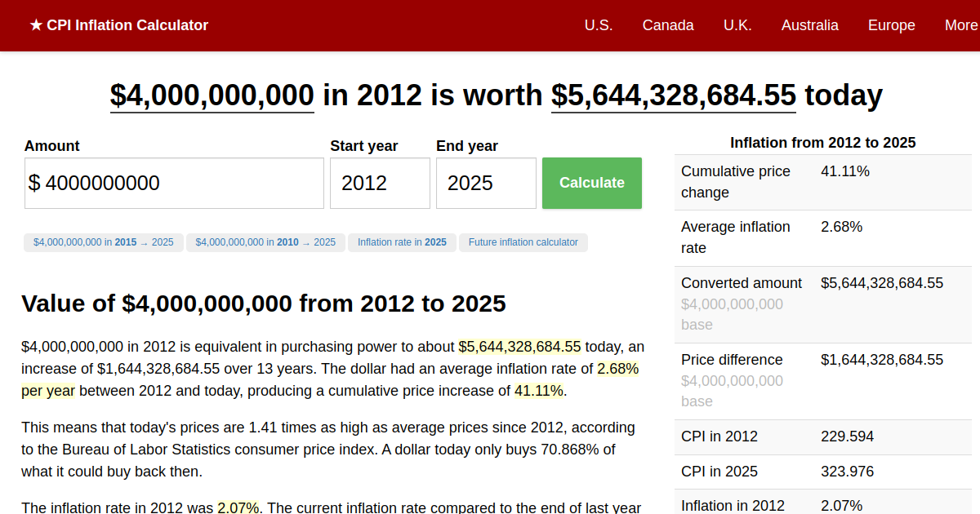The image size is (980, 514).
Task: Open the U.K. inflation calculator
Action: coord(737,25)
